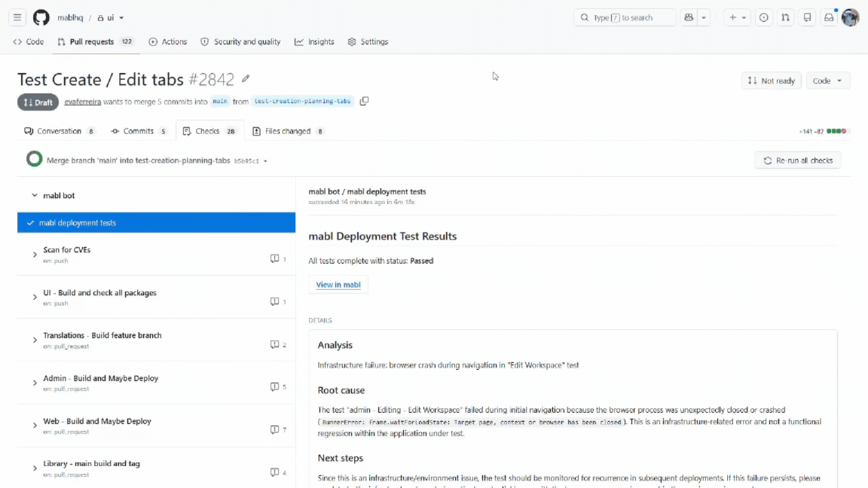
Task: Open the issues icon in header
Action: (763, 18)
